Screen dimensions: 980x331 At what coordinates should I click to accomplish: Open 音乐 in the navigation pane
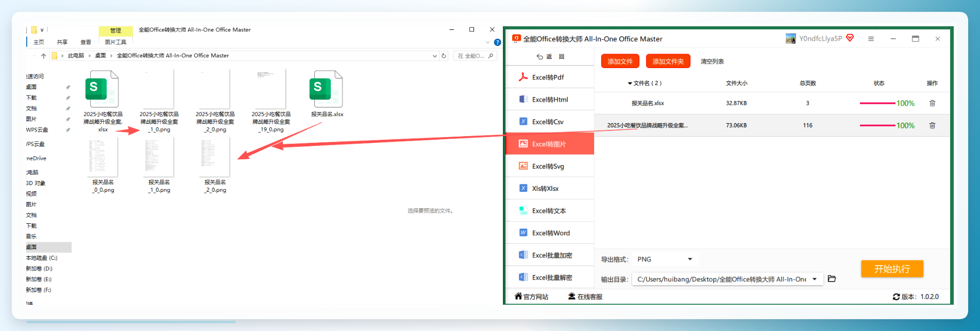click(31, 237)
